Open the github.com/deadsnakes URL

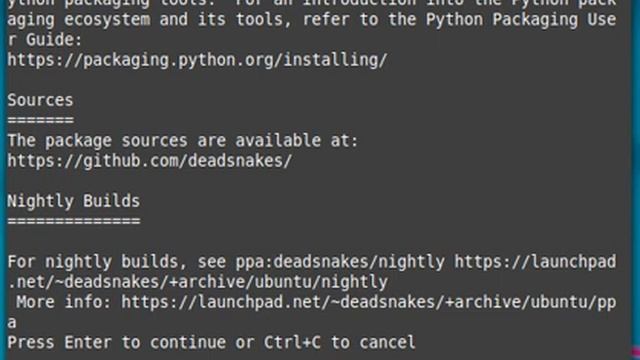(x=150, y=161)
